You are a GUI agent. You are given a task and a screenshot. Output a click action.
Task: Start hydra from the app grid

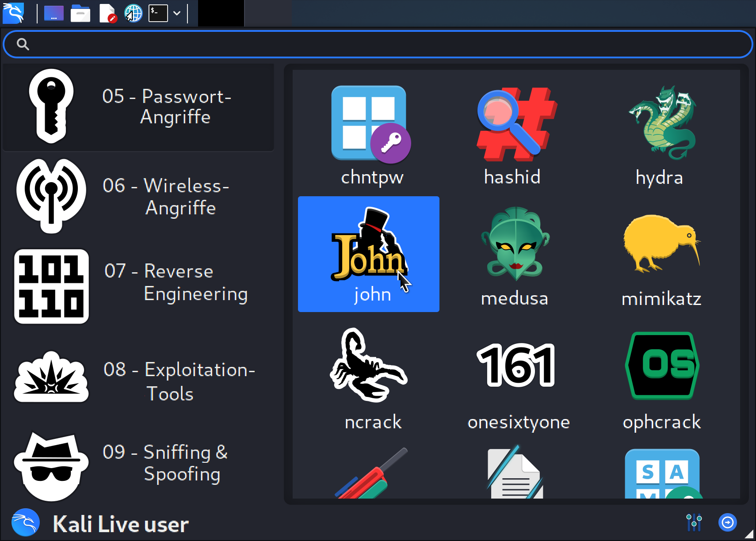tap(661, 134)
